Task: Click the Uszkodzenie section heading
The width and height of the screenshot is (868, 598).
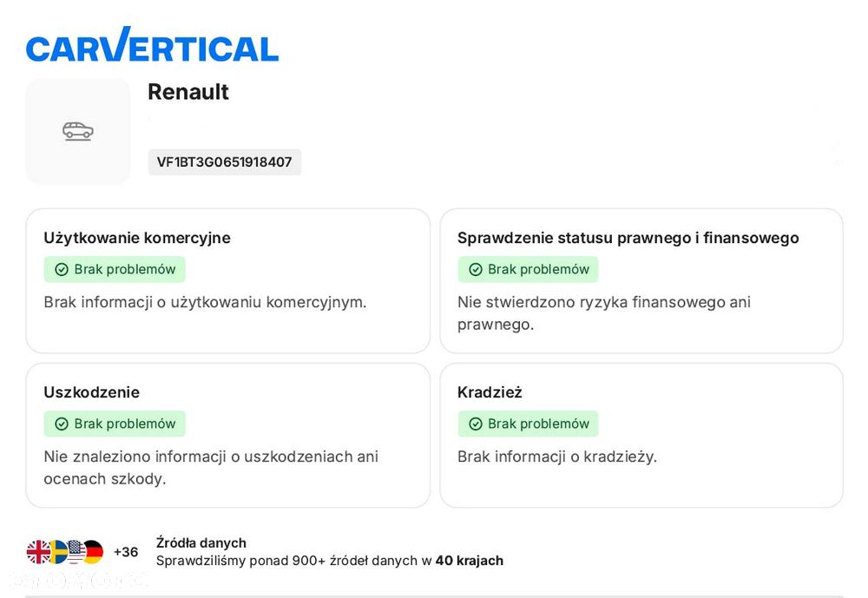Action: click(91, 392)
